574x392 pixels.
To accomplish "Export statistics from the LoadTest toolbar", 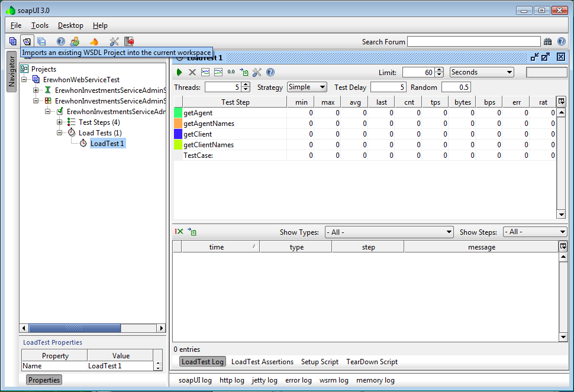I will click(244, 72).
